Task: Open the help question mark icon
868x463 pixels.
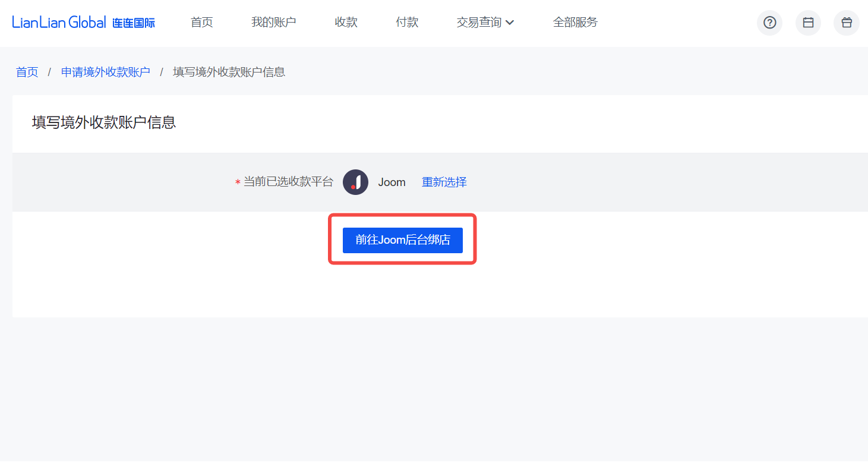Action: point(769,23)
